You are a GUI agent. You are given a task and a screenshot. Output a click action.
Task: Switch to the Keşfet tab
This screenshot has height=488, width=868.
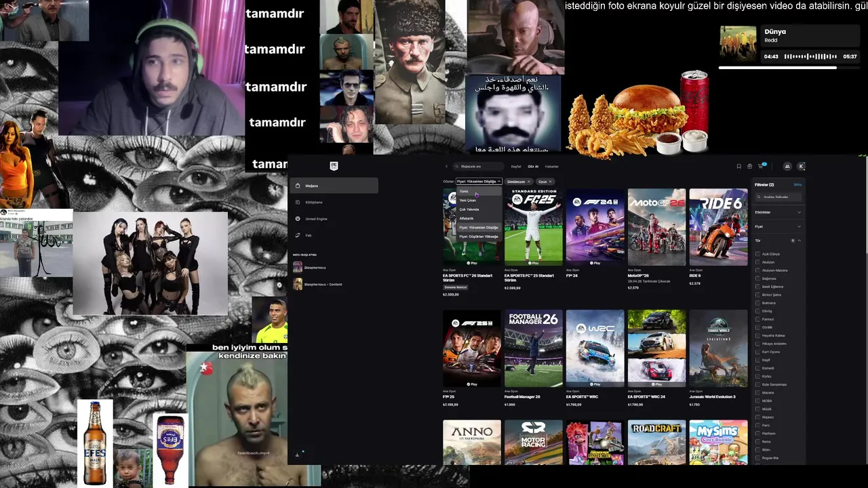pos(516,166)
